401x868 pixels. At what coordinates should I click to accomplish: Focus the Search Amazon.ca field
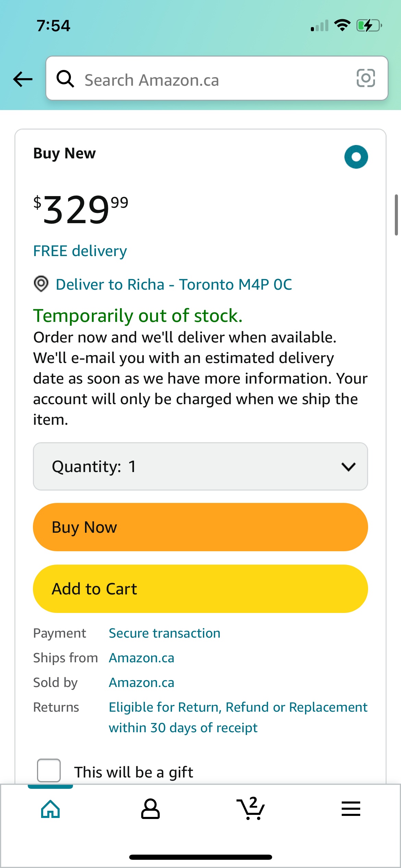click(212, 80)
